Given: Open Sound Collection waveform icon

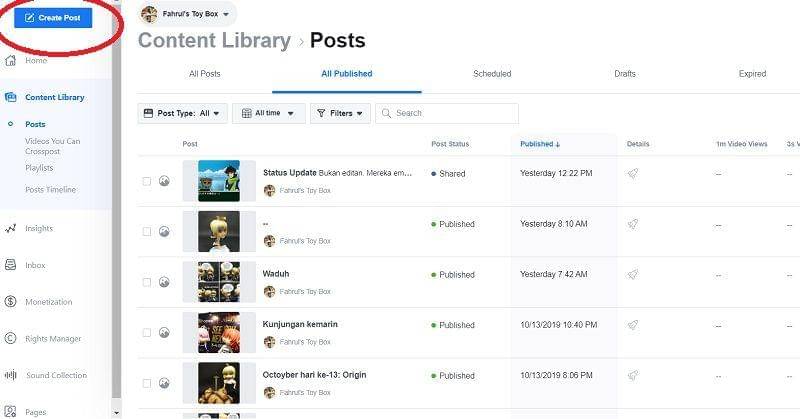Looking at the screenshot, I should point(10,375).
